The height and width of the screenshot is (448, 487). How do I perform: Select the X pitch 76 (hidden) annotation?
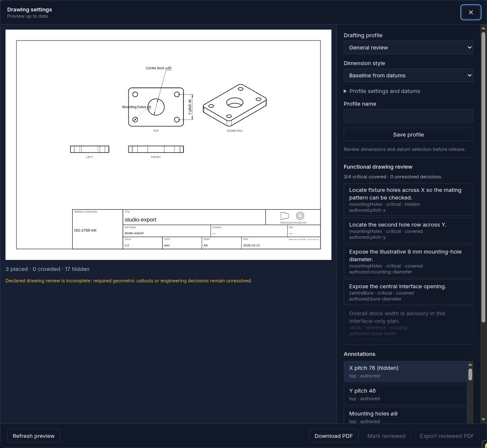coord(405,372)
